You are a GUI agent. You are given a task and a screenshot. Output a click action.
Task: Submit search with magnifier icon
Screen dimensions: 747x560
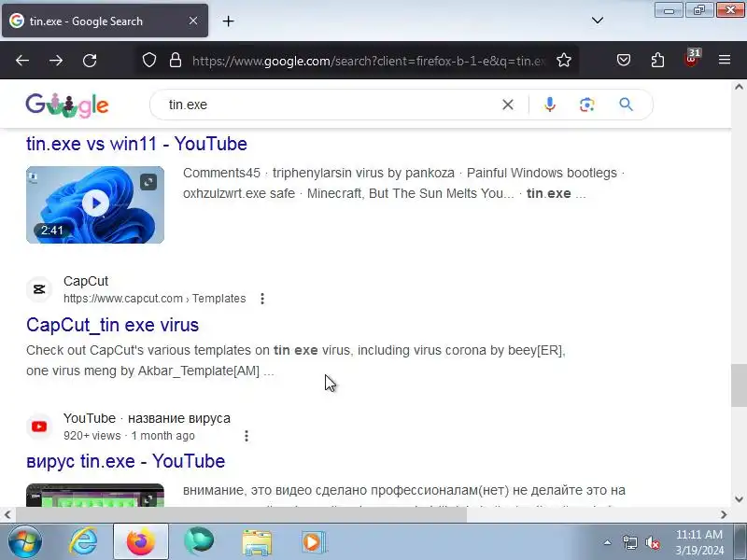(x=626, y=105)
